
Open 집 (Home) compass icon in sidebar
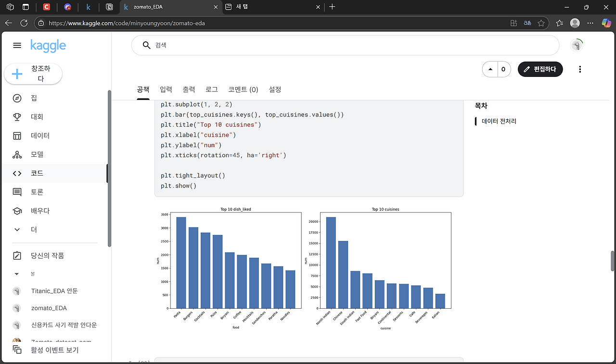pyautogui.click(x=17, y=98)
